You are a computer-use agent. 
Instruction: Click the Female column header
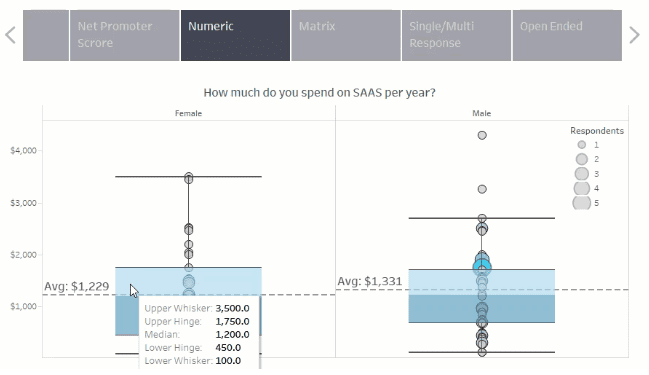(188, 113)
